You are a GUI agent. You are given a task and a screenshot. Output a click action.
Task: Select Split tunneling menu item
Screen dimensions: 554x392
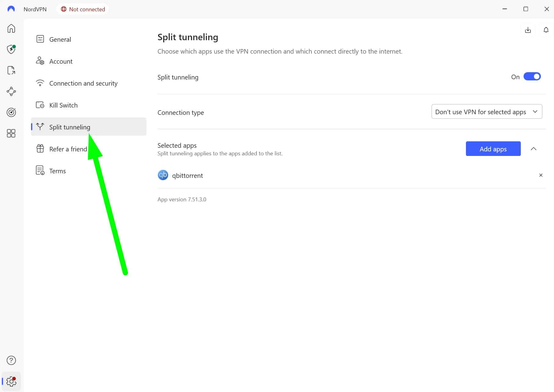click(89, 127)
